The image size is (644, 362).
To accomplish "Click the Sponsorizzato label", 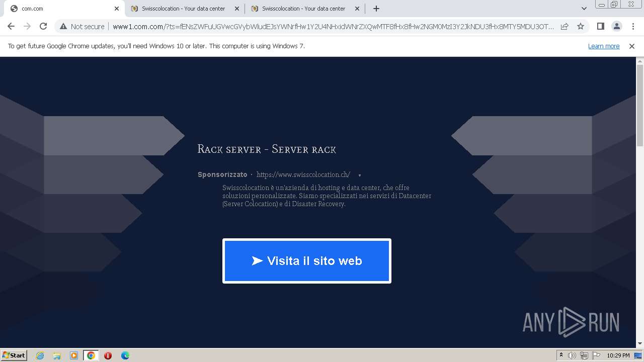I will 222,175.
